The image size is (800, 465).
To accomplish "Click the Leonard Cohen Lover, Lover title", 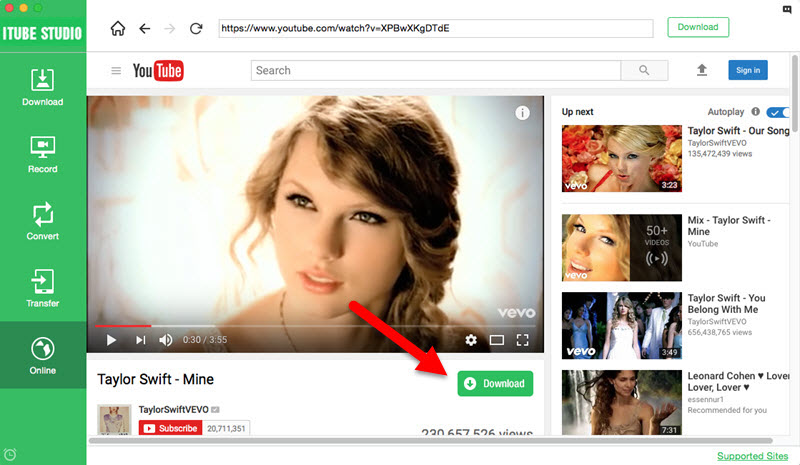I will pos(738,381).
